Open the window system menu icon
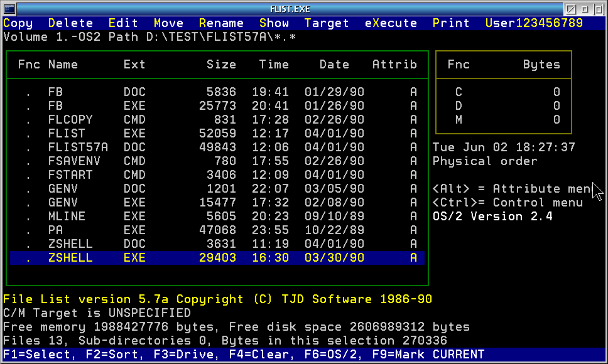 [9, 9]
